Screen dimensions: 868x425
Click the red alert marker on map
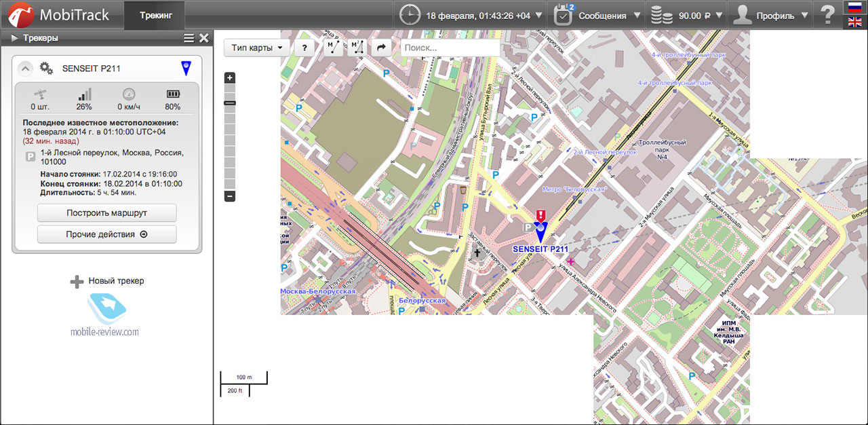tap(540, 215)
